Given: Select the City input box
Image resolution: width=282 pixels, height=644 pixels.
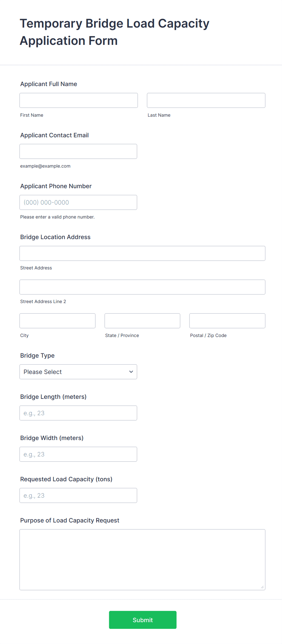Looking at the screenshot, I should 57,321.
